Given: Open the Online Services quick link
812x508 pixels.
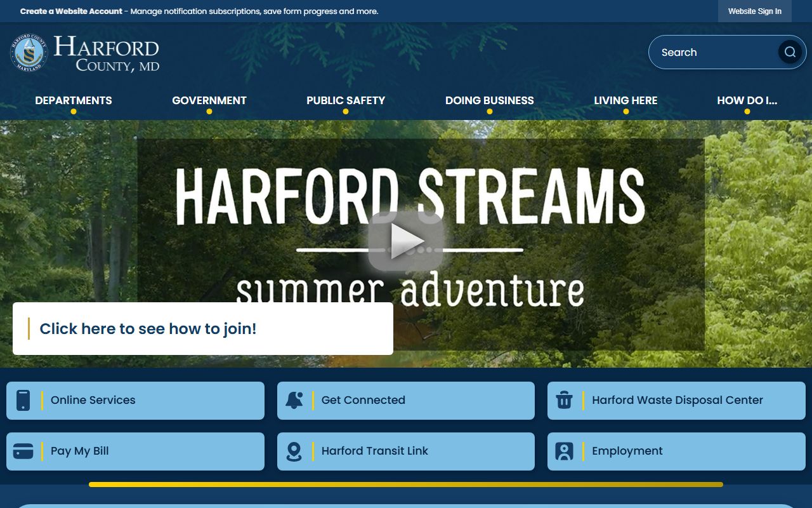Looking at the screenshot, I should coord(135,401).
